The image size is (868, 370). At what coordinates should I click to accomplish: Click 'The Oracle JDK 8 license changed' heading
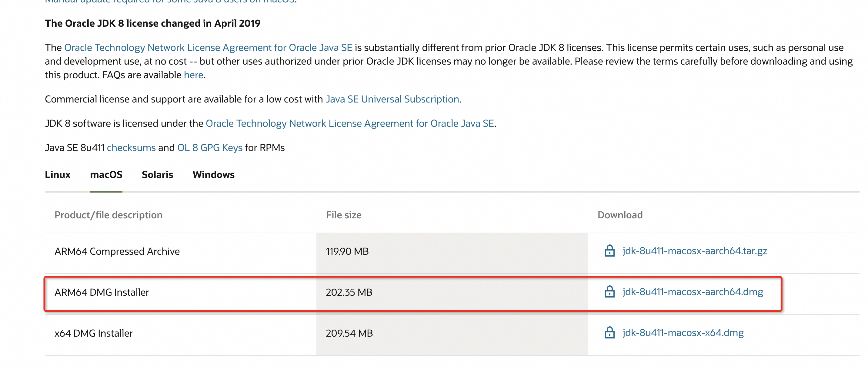pyautogui.click(x=152, y=23)
